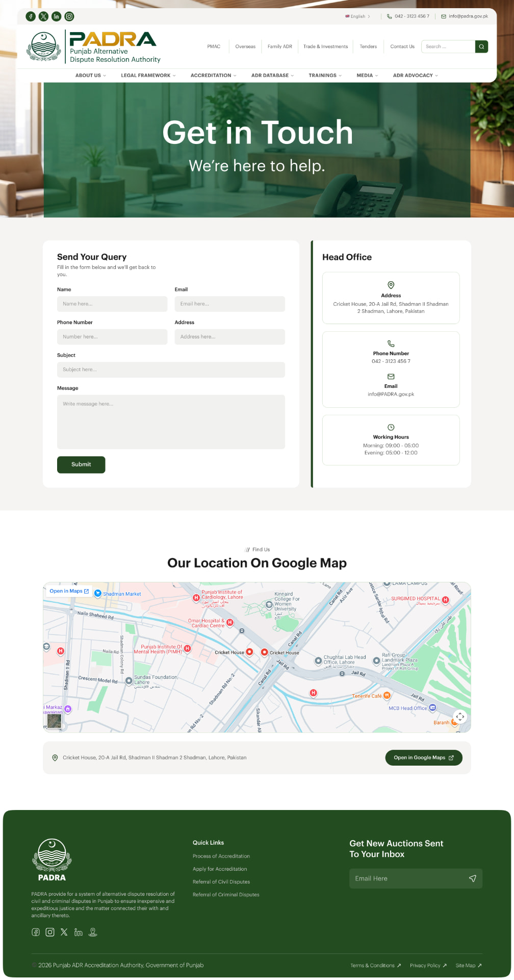Open the LinkedIn icon in the top bar

click(56, 16)
